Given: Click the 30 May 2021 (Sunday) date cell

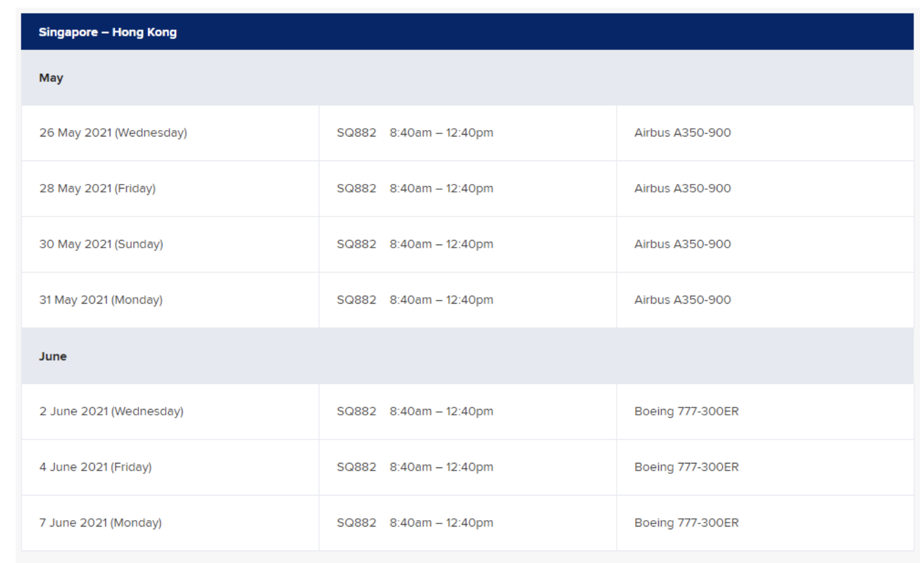Looking at the screenshot, I should coord(170,244).
